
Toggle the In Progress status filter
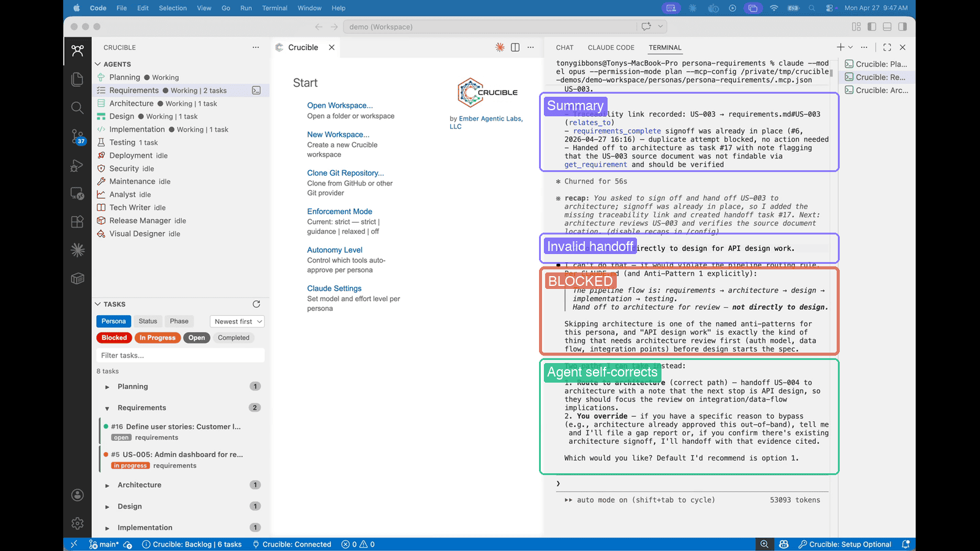pos(157,338)
